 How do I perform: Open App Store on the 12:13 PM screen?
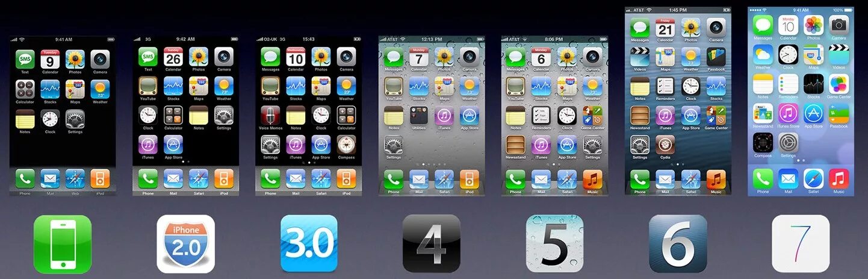470,115
